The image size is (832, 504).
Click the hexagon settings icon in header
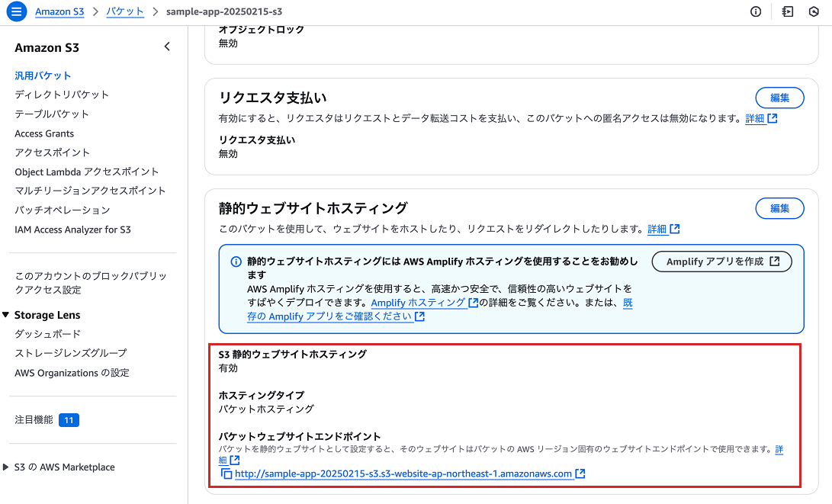click(x=814, y=11)
